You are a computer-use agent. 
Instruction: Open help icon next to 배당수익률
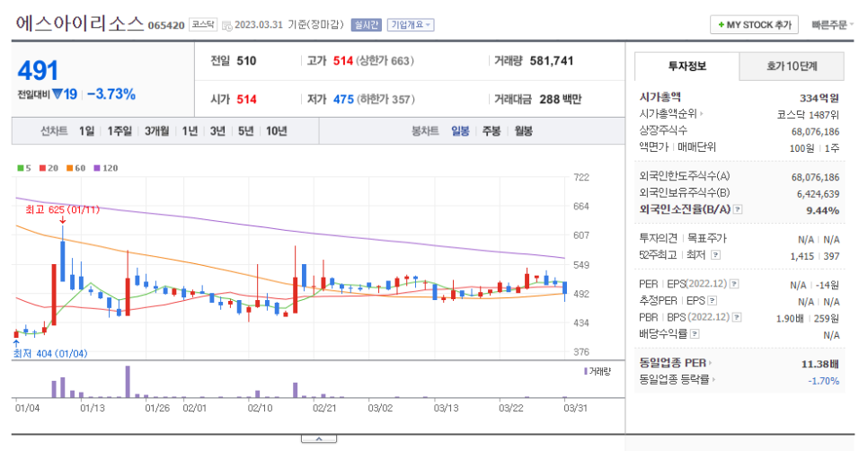[x=695, y=333]
